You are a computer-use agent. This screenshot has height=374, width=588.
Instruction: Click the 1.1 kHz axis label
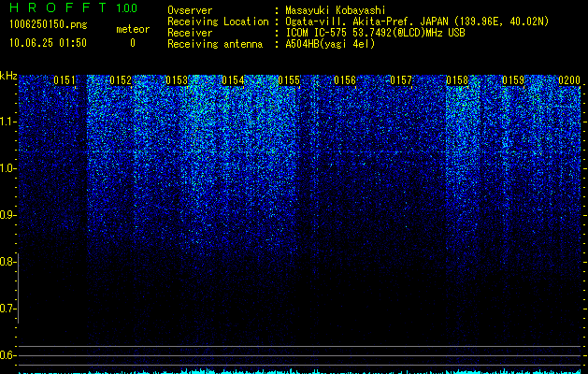coord(7,122)
